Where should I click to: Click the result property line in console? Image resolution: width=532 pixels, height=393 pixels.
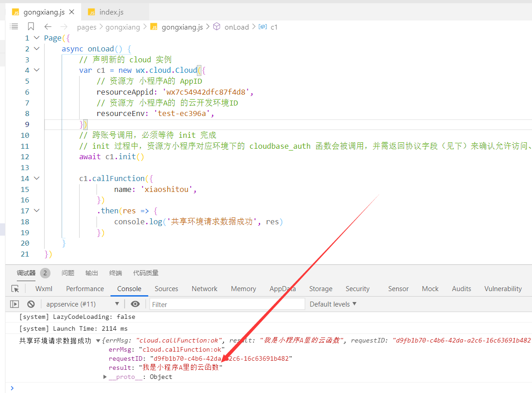(166, 368)
